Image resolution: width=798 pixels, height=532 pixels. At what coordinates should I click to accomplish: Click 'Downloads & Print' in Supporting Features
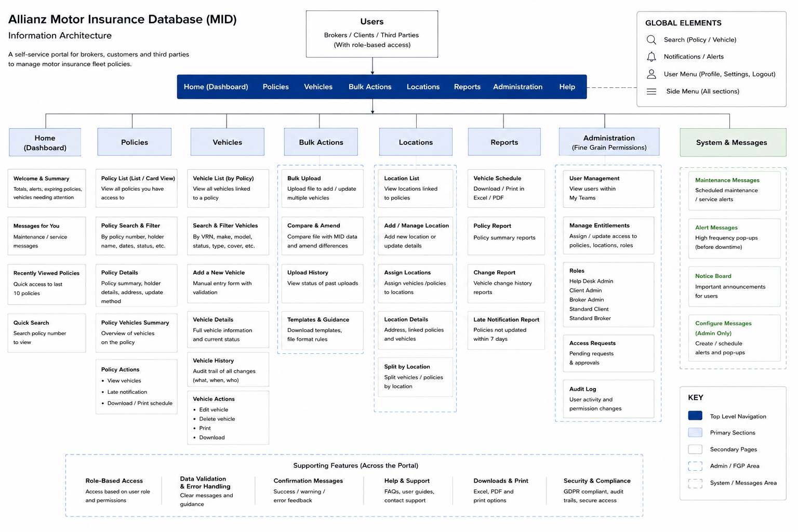501,481
